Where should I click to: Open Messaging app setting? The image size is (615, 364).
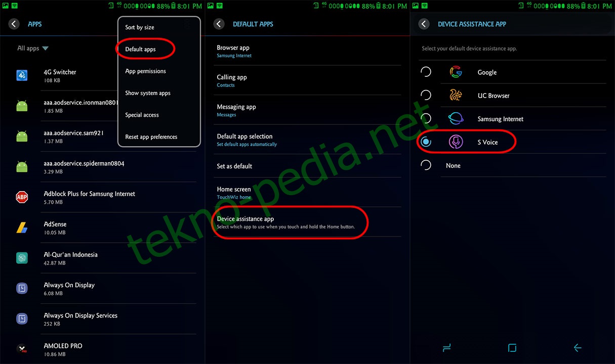point(309,110)
